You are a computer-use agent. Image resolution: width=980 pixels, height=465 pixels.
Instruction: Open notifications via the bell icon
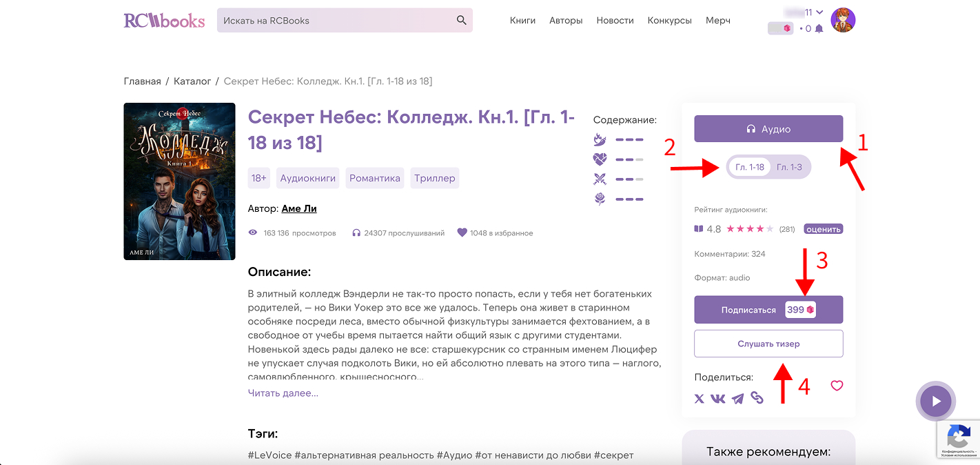click(x=819, y=29)
